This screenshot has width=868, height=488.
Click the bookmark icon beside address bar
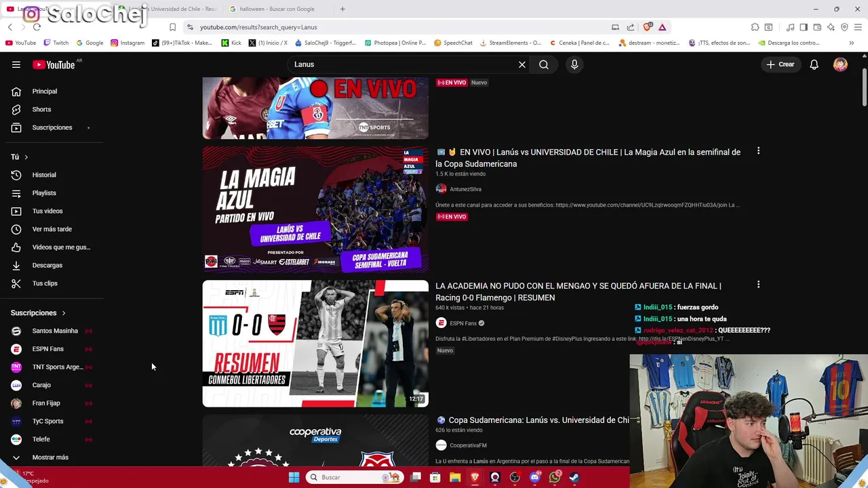172,27
